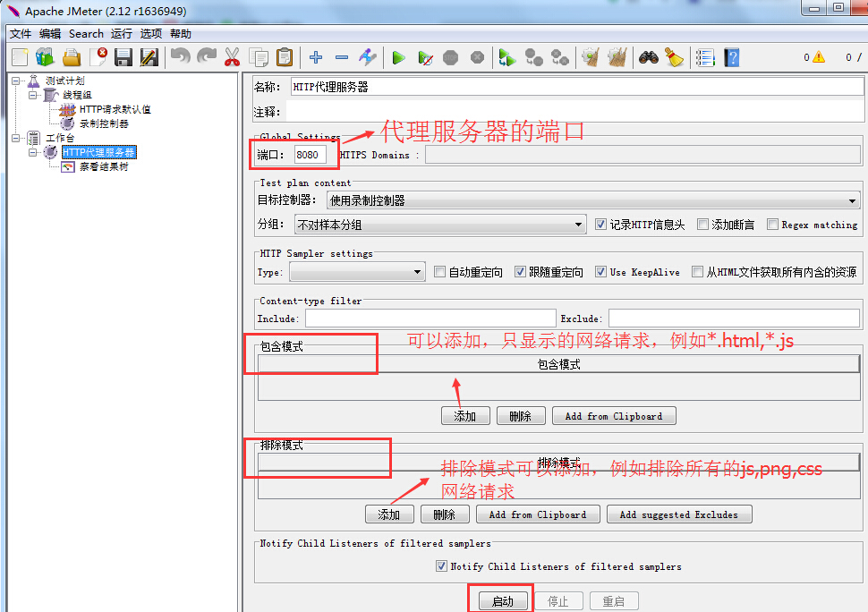868x612 pixels.
Task: Click the Clear broom-and-gear icon
Action: (591, 57)
